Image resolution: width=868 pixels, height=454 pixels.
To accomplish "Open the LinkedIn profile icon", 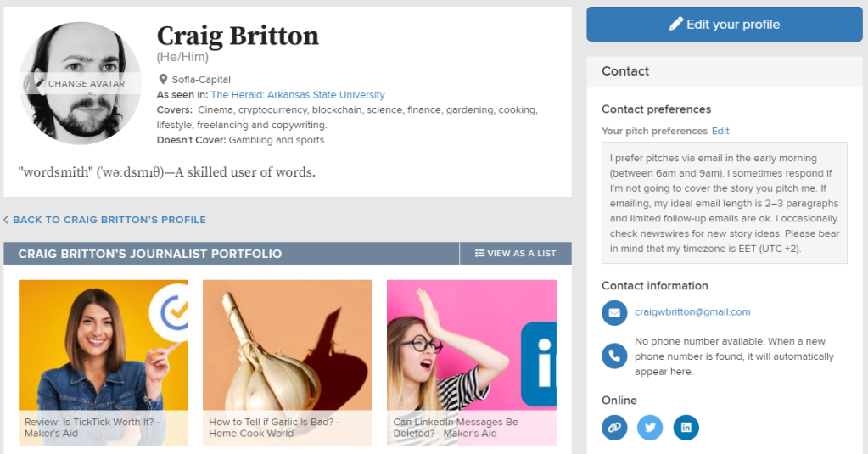I will pyautogui.click(x=686, y=428).
